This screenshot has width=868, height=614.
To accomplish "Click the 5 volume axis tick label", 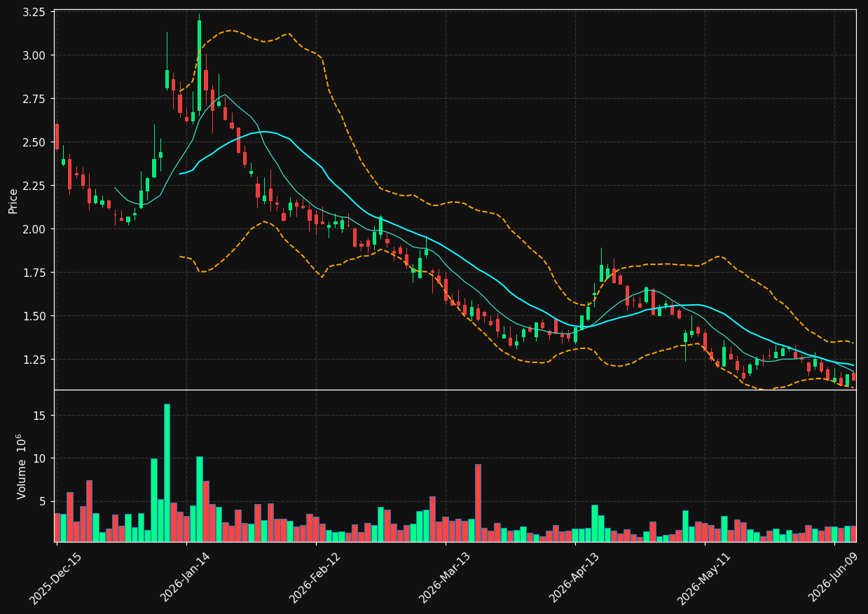I will click(43, 501).
